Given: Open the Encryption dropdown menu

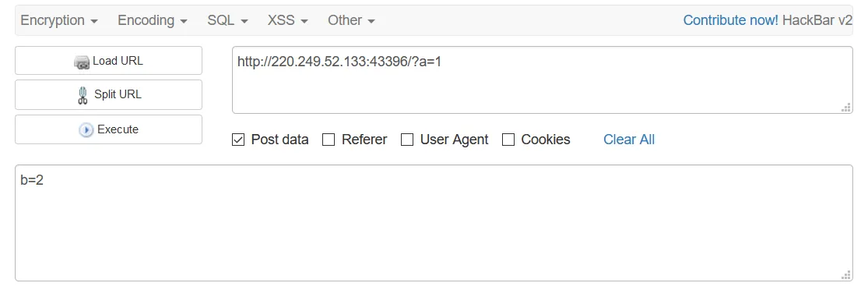Looking at the screenshot, I should (59, 20).
